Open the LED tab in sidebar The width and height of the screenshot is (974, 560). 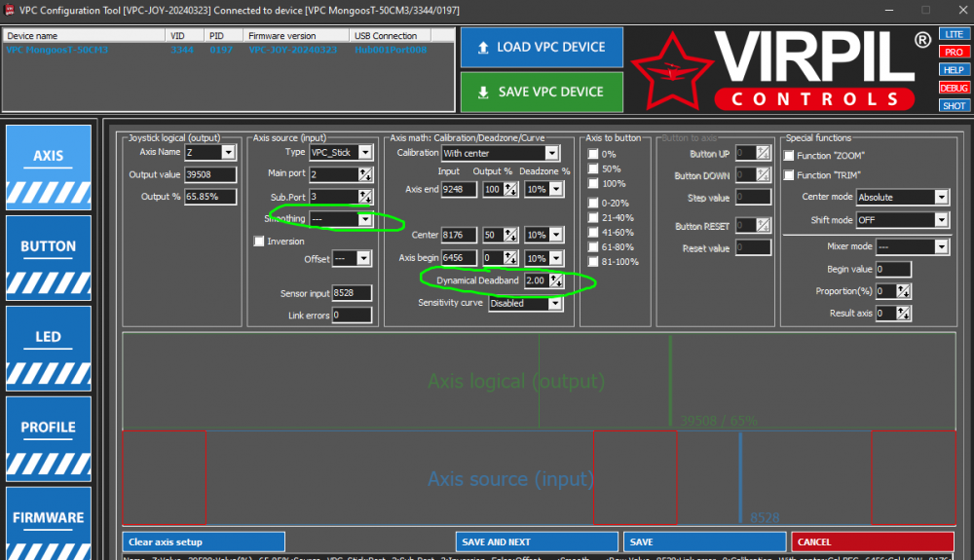(49, 349)
